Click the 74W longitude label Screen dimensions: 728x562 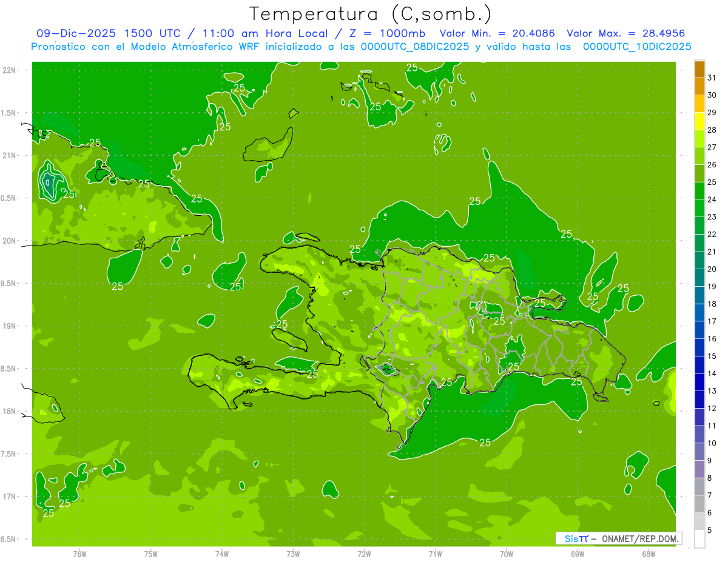222,554
